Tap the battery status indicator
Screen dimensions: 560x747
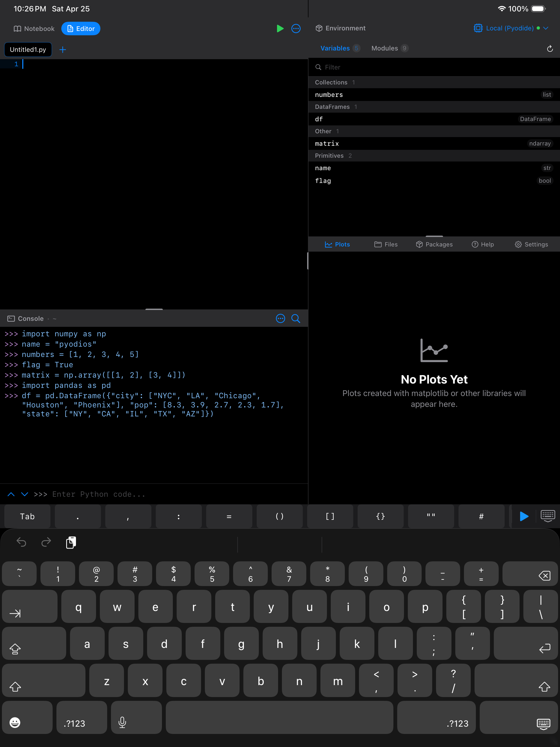coord(538,9)
